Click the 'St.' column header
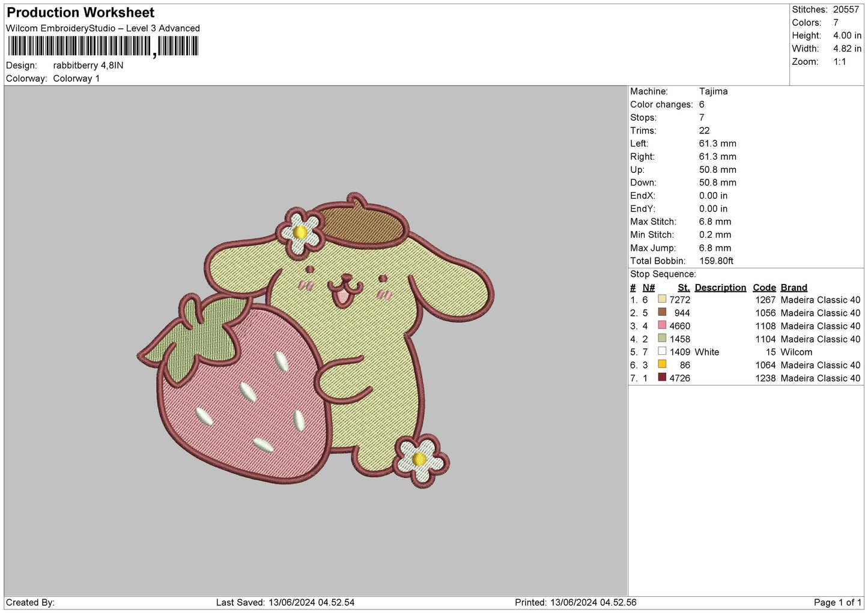868x613 pixels. (684, 288)
